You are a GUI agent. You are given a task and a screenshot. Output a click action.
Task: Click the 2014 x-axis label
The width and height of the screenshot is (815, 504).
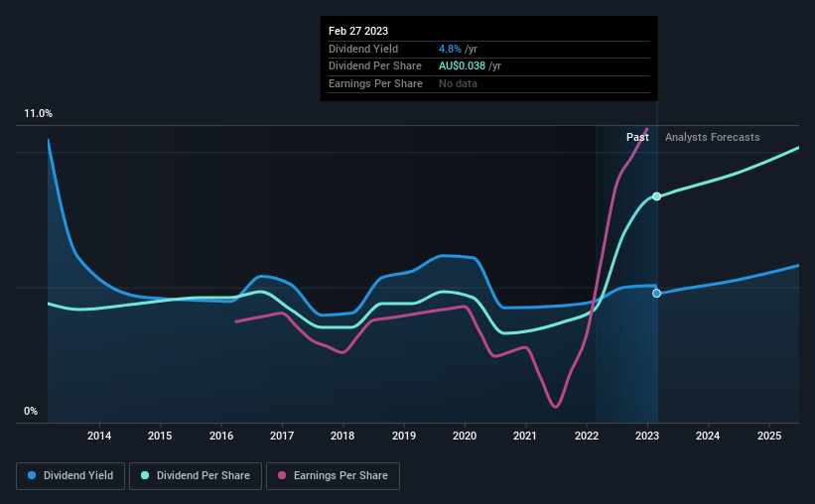click(99, 436)
